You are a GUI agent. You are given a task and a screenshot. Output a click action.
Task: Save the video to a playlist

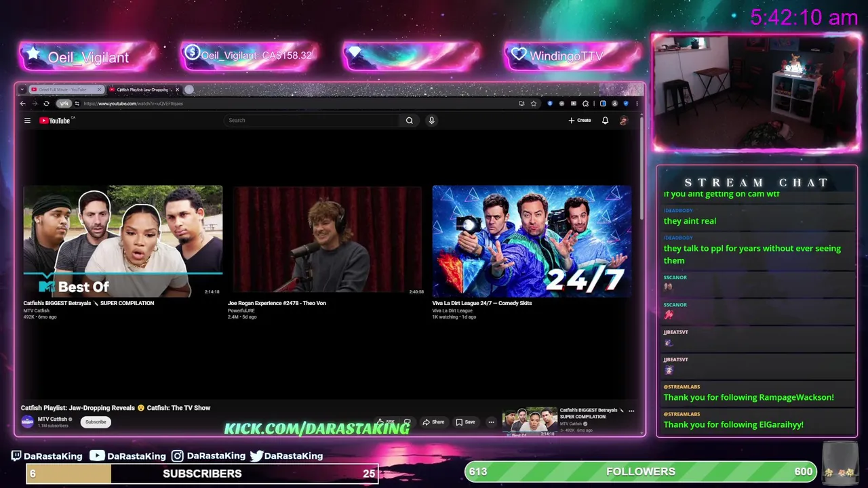pos(465,422)
